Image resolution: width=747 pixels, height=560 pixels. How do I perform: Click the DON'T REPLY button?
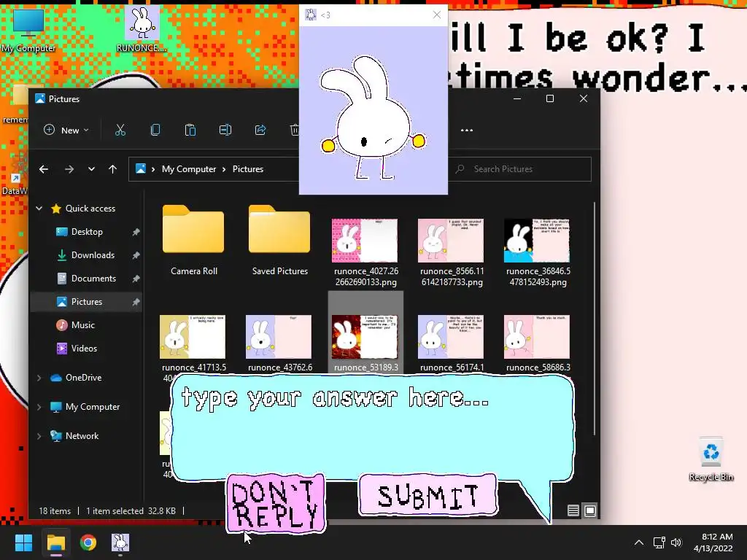[x=276, y=503]
